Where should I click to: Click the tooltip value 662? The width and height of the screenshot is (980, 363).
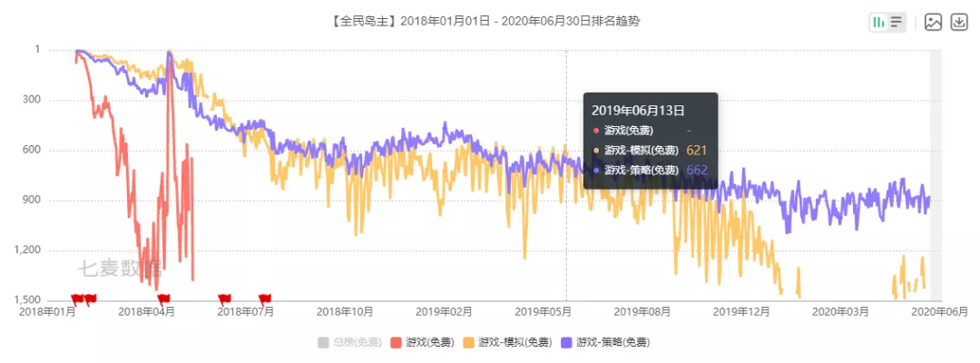coord(696,170)
